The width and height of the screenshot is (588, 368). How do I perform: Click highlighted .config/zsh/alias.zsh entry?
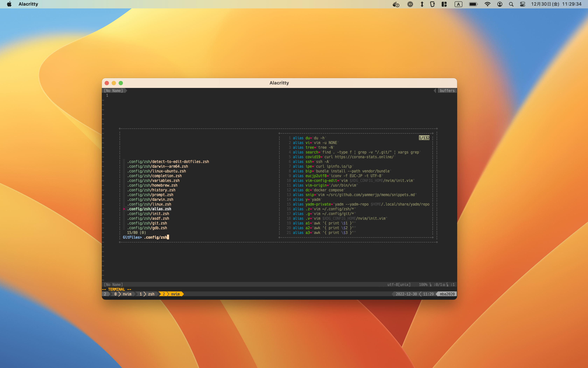pyautogui.click(x=149, y=209)
